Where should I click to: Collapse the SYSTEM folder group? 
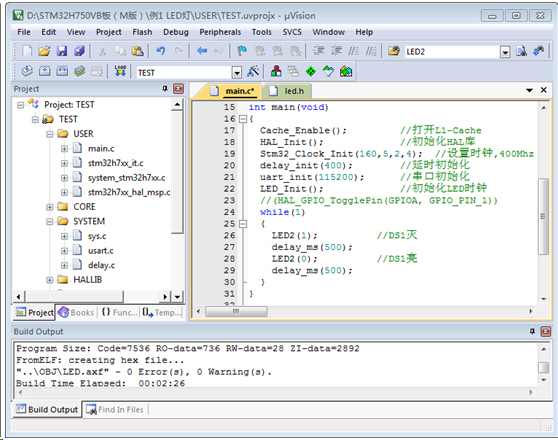pyautogui.click(x=50, y=221)
